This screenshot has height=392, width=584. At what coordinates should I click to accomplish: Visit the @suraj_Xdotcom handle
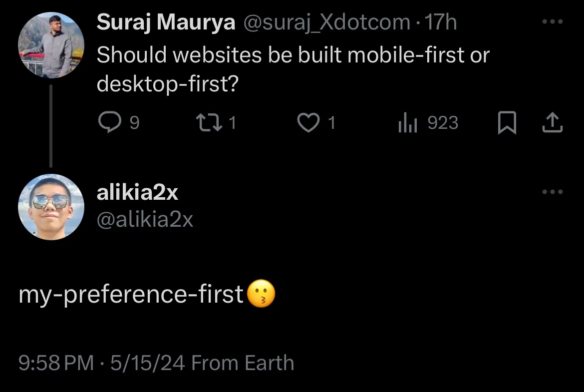pyautogui.click(x=327, y=22)
